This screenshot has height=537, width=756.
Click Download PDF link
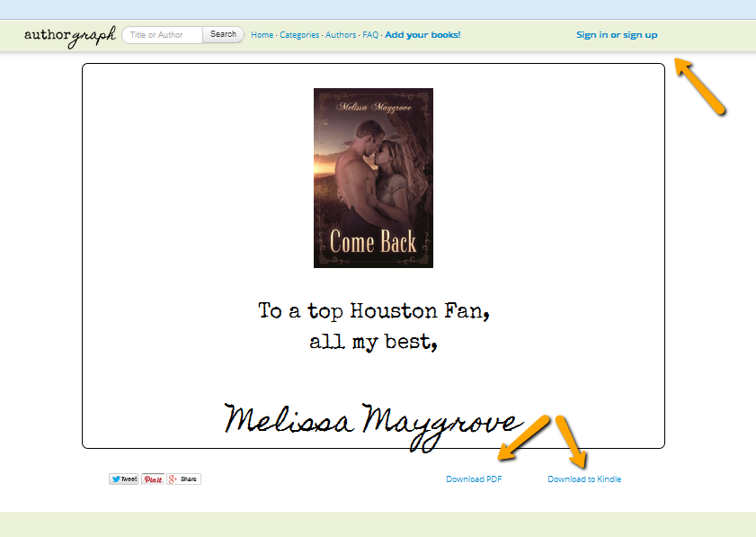474,479
